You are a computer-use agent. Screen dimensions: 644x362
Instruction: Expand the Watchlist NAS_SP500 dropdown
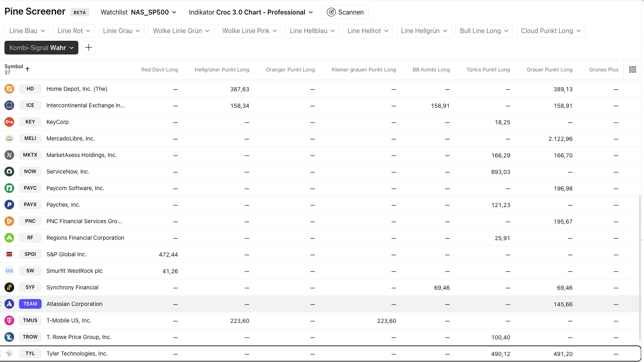139,12
